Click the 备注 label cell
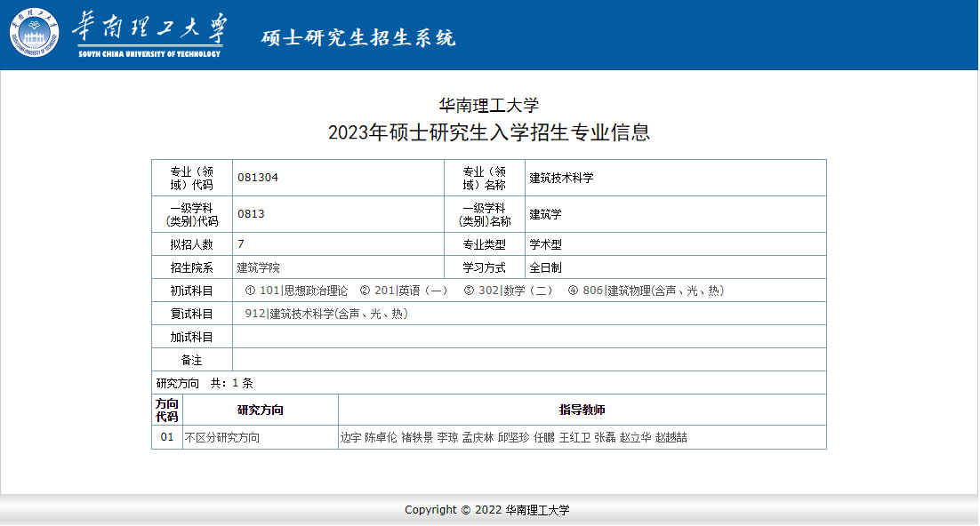This screenshot has width=980, height=526. click(x=192, y=360)
